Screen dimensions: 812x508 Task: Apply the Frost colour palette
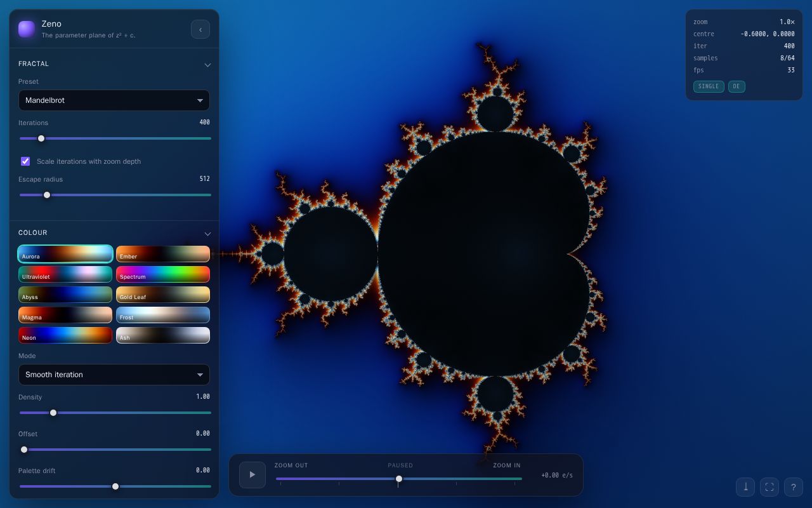click(163, 315)
